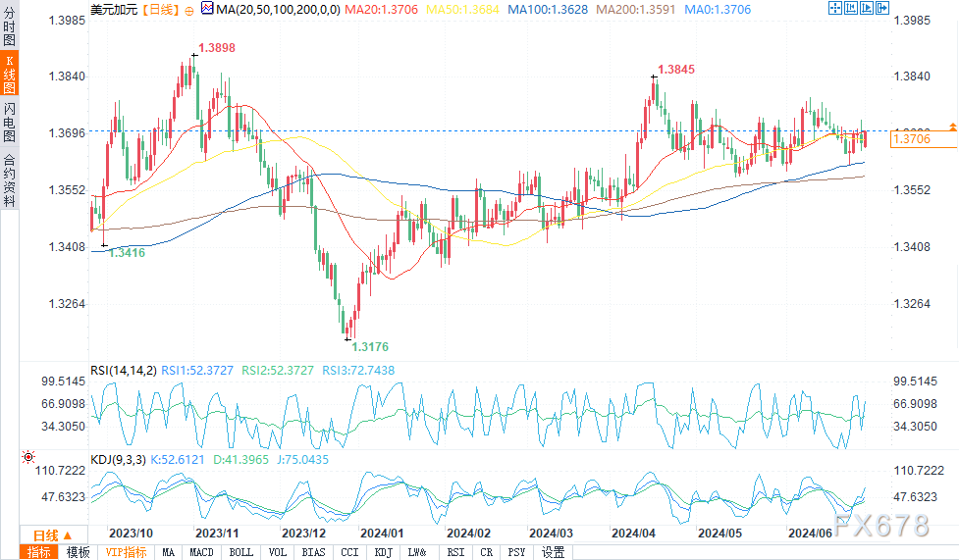Click the MA20:1.3706 legend value
Viewport: 959px width, 560px height.
point(381,10)
